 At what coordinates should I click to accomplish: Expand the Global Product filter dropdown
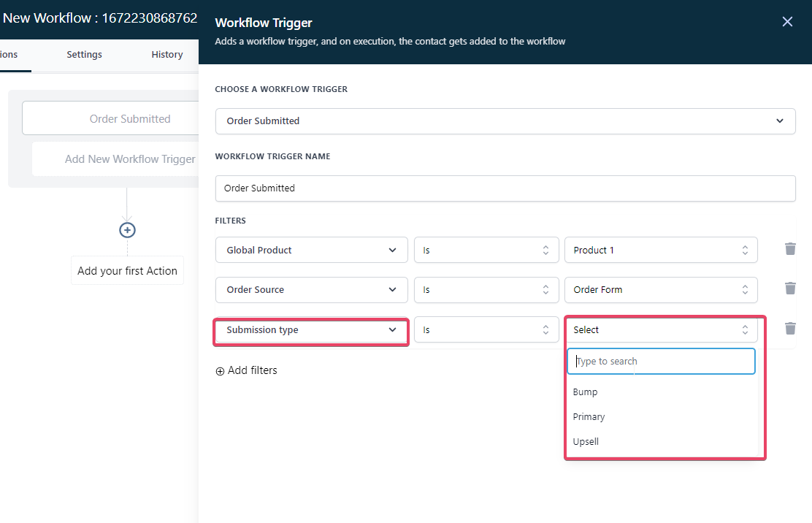(311, 250)
